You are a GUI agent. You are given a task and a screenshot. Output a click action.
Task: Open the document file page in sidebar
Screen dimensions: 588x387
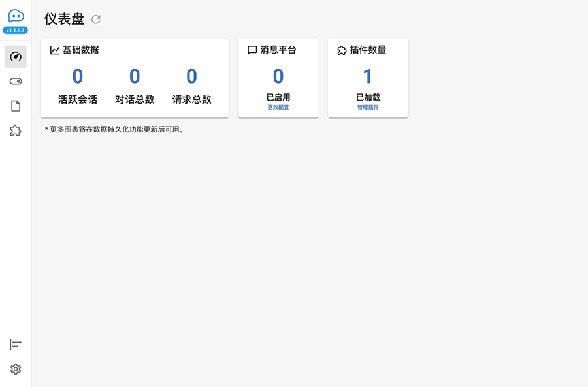tap(16, 106)
